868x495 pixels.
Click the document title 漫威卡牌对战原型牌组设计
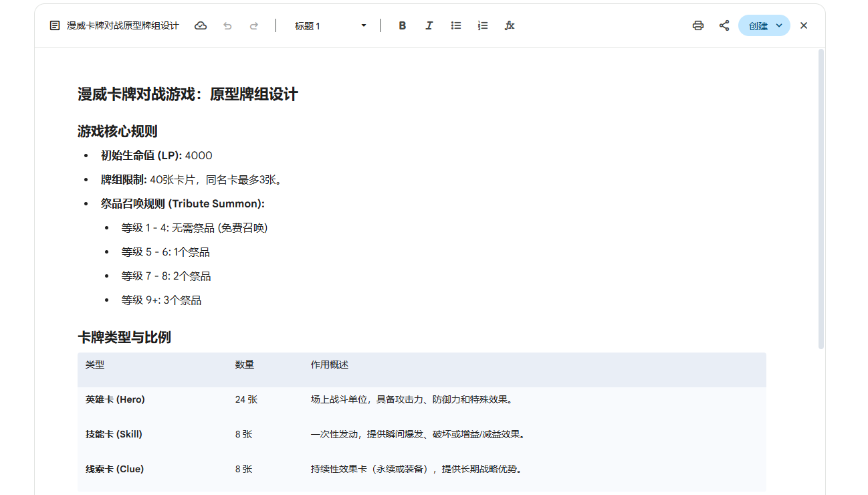[x=123, y=25]
